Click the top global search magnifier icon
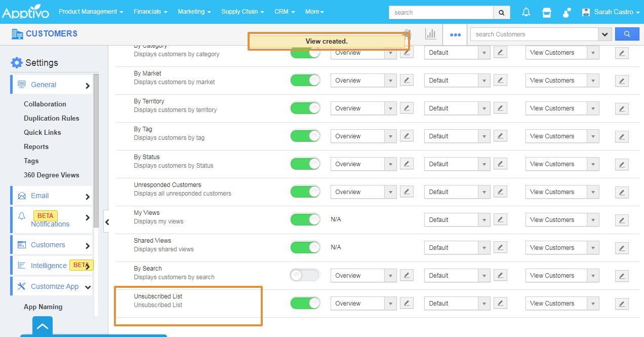This screenshot has width=644, height=337. click(501, 12)
